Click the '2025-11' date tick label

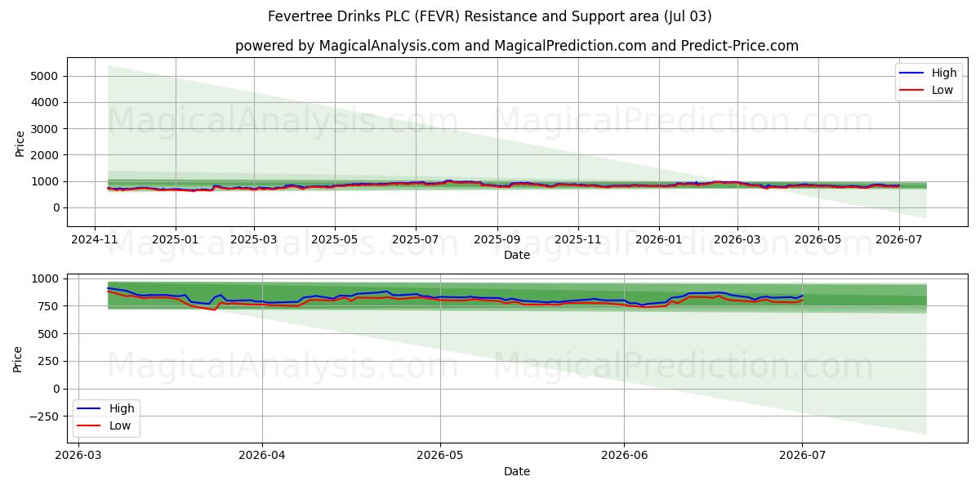point(577,239)
